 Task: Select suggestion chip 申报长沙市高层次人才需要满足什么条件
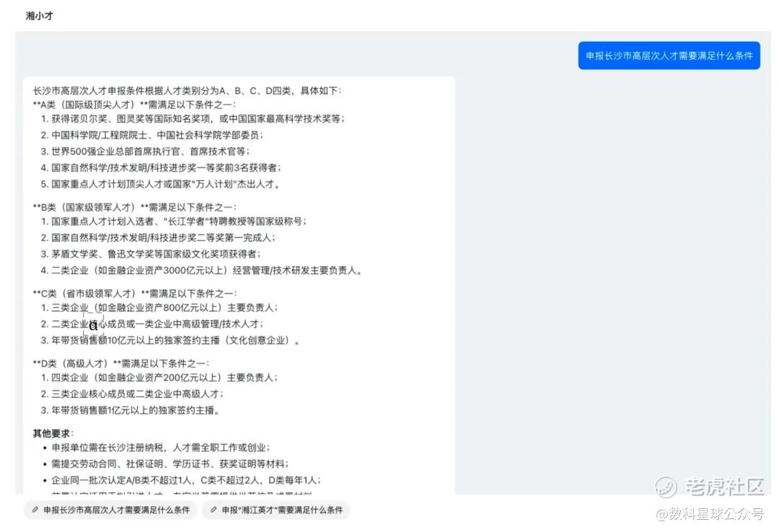(x=110, y=510)
